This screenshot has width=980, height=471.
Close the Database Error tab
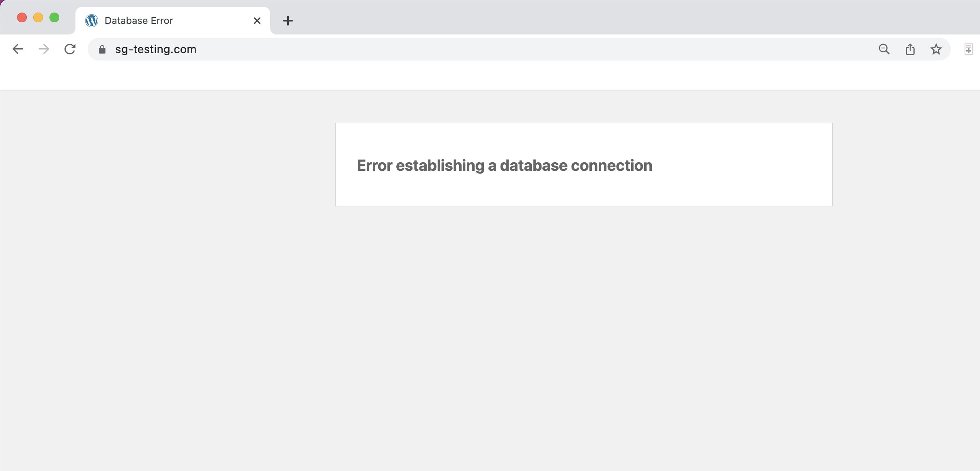(x=257, y=20)
